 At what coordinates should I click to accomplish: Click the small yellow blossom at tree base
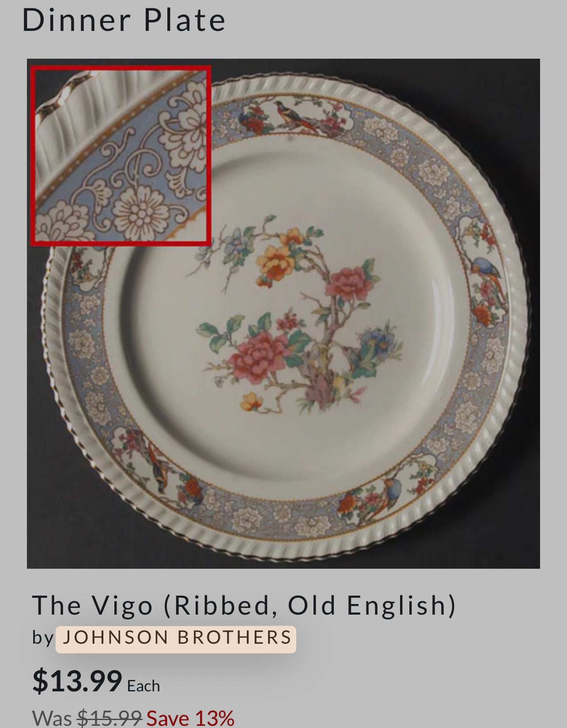[x=252, y=401]
